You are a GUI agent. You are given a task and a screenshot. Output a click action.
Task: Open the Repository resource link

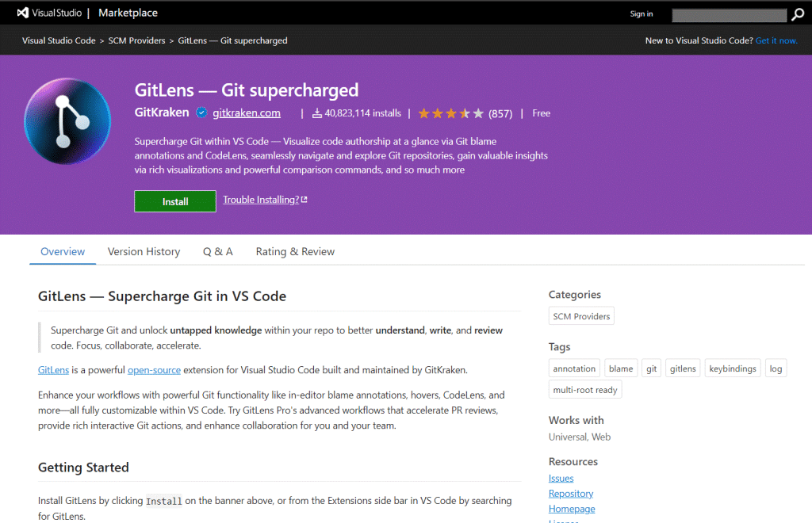[x=571, y=494]
